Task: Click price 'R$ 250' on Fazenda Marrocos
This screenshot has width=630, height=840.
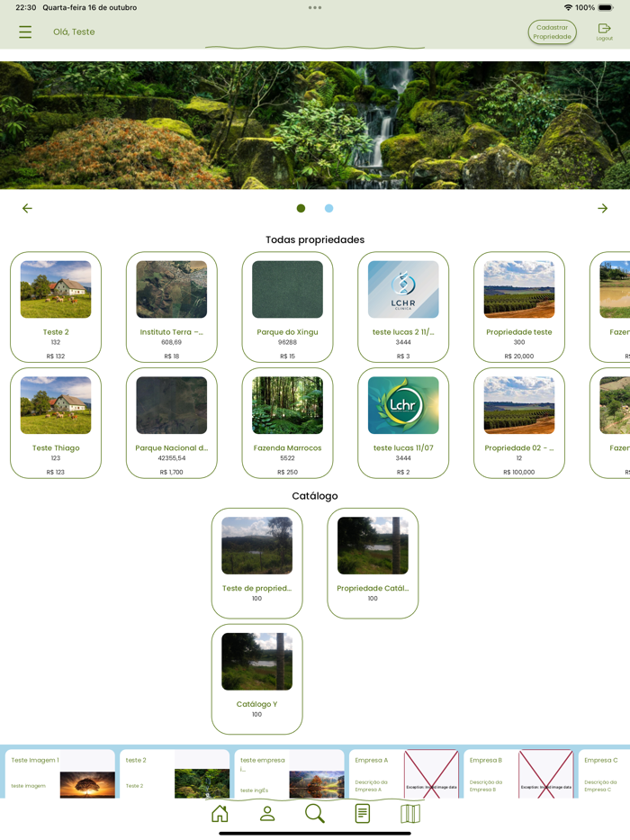Action: click(x=288, y=472)
